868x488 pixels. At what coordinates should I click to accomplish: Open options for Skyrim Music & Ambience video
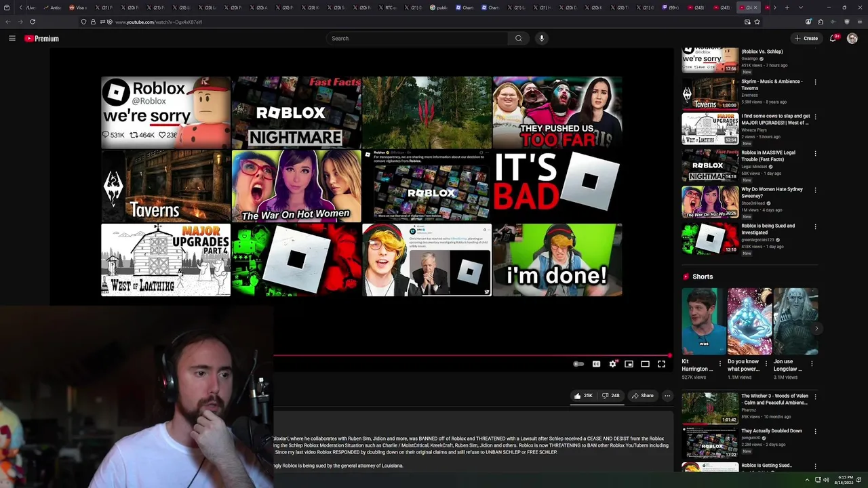[815, 82]
